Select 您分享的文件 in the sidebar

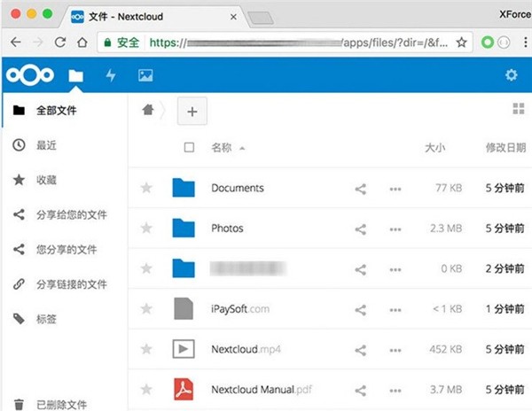[65, 250]
